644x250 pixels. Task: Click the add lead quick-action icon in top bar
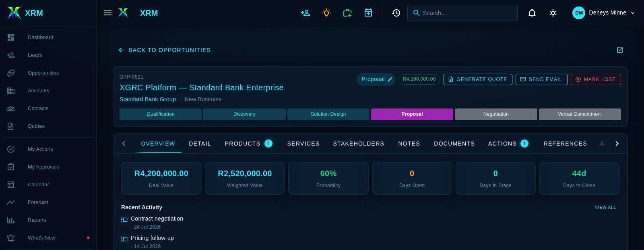305,13
